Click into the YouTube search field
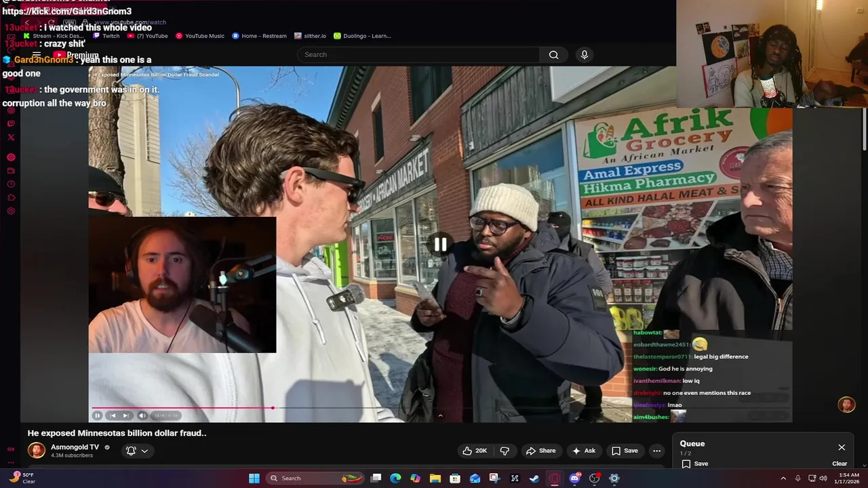Viewport: 868px width, 488px height. (x=418, y=55)
